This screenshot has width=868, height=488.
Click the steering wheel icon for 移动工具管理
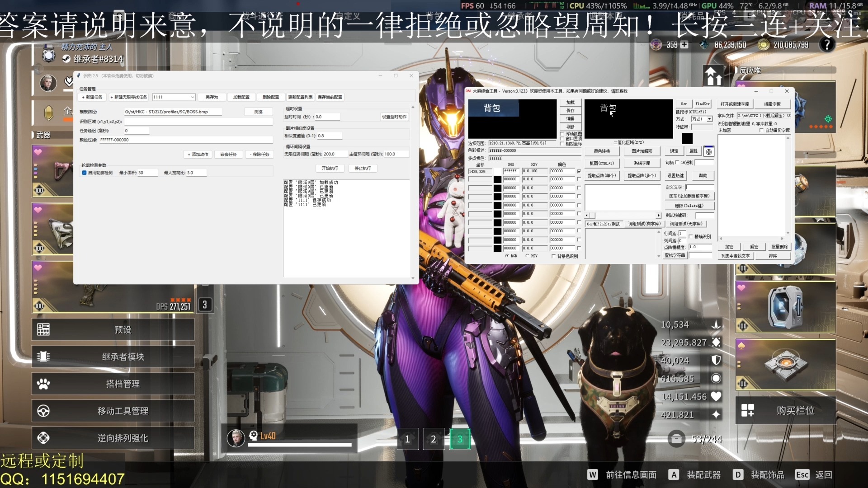tap(43, 411)
